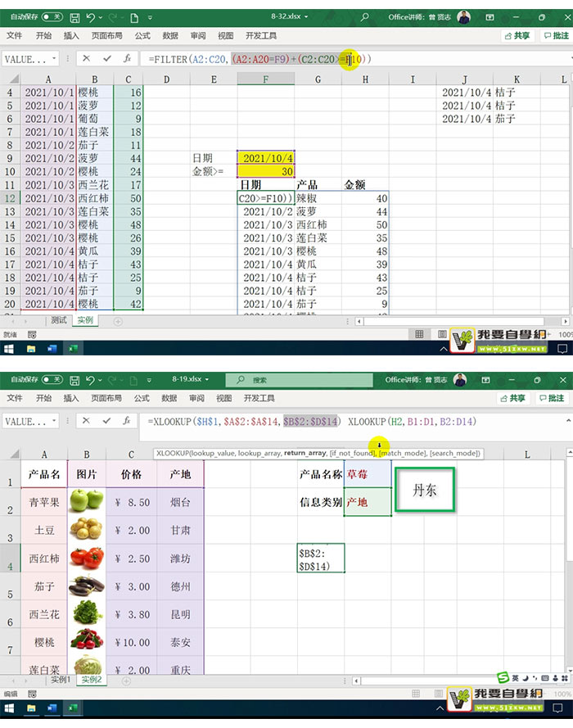Click 批注 button in 8-32.xlsx window
This screenshot has width=573, height=728.
[x=557, y=36]
